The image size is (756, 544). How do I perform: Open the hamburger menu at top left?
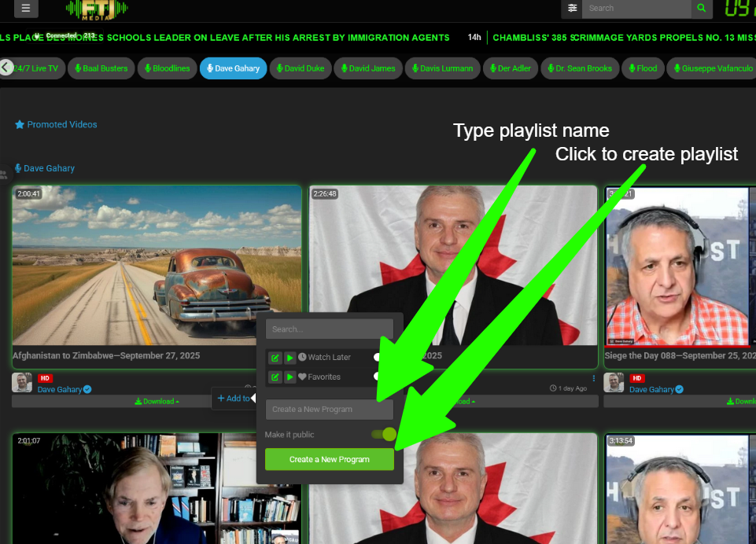coord(26,9)
